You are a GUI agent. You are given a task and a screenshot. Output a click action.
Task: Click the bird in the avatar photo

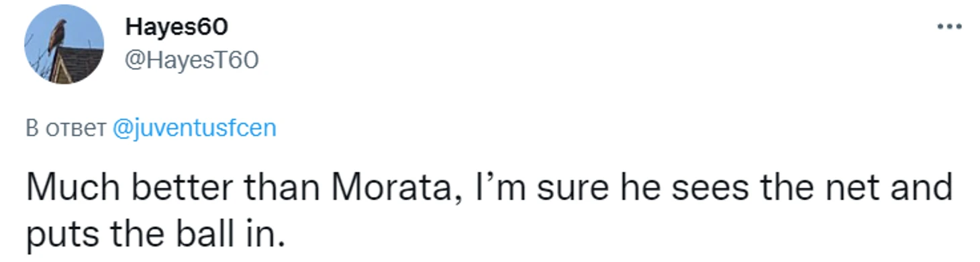pyautogui.click(x=57, y=35)
